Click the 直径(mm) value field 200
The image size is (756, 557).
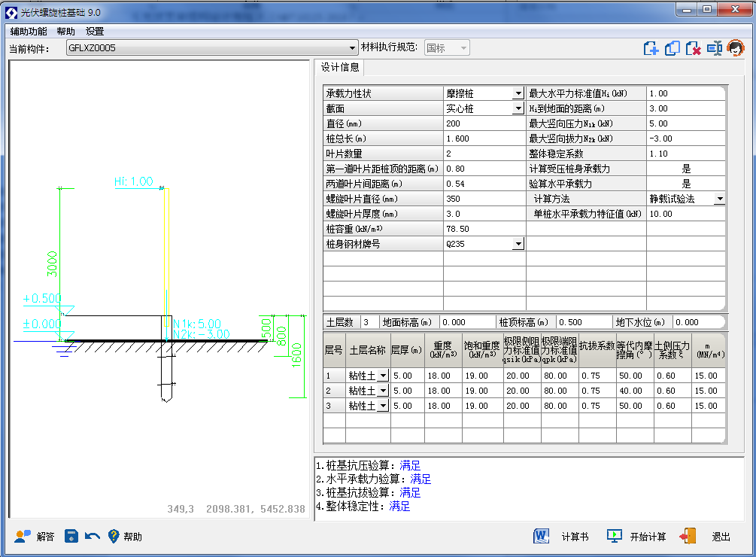483,123
